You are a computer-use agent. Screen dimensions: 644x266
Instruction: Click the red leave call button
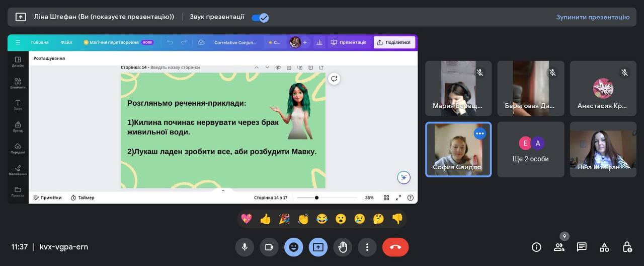(x=395, y=247)
